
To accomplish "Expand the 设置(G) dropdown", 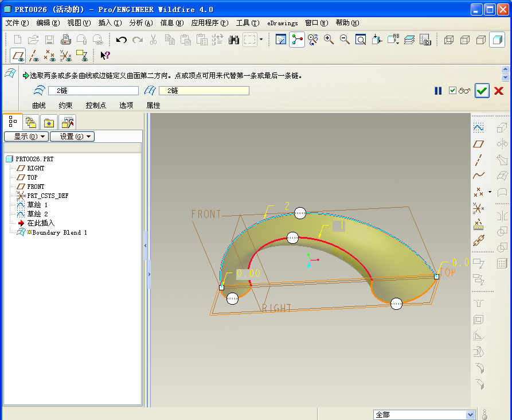I will [x=72, y=137].
